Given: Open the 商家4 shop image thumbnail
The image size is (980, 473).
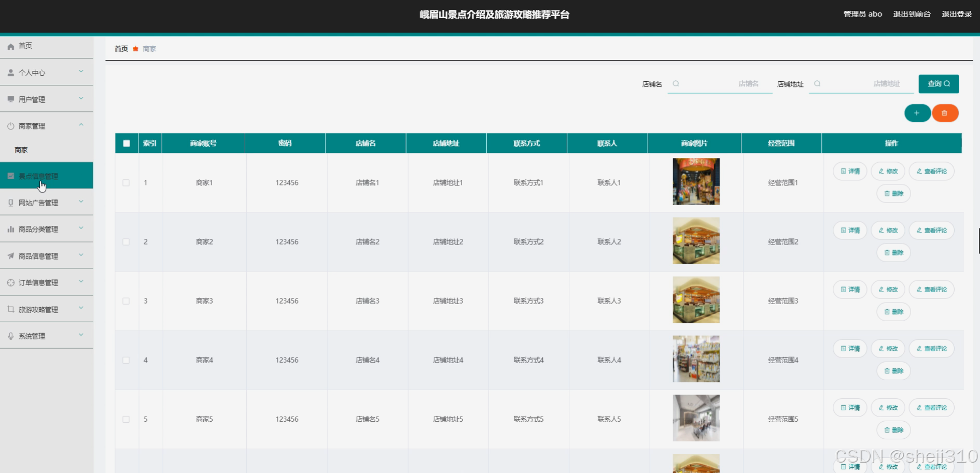Looking at the screenshot, I should [x=696, y=359].
